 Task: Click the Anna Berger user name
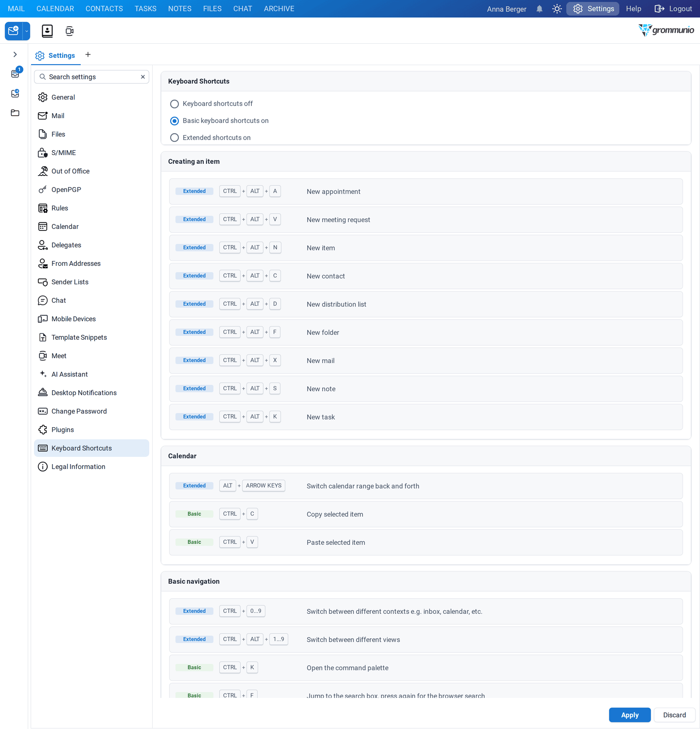pos(507,9)
